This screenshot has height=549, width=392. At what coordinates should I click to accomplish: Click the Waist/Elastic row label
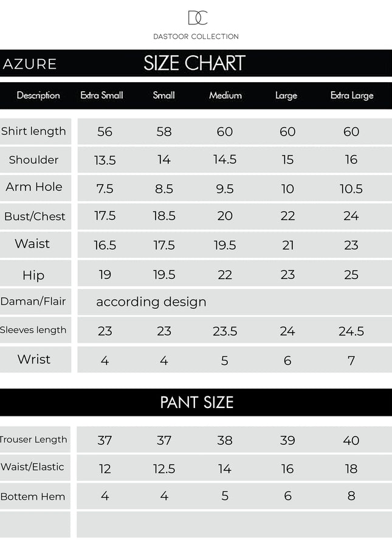33,467
